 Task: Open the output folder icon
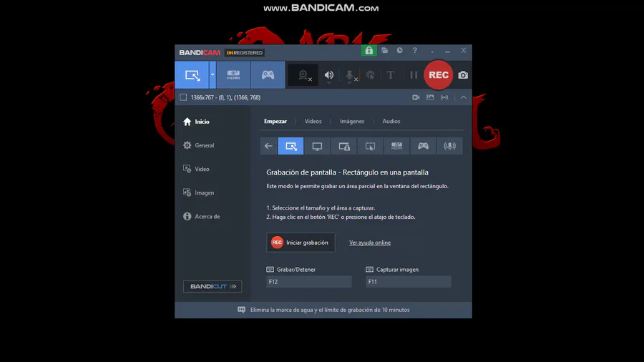[x=385, y=51]
